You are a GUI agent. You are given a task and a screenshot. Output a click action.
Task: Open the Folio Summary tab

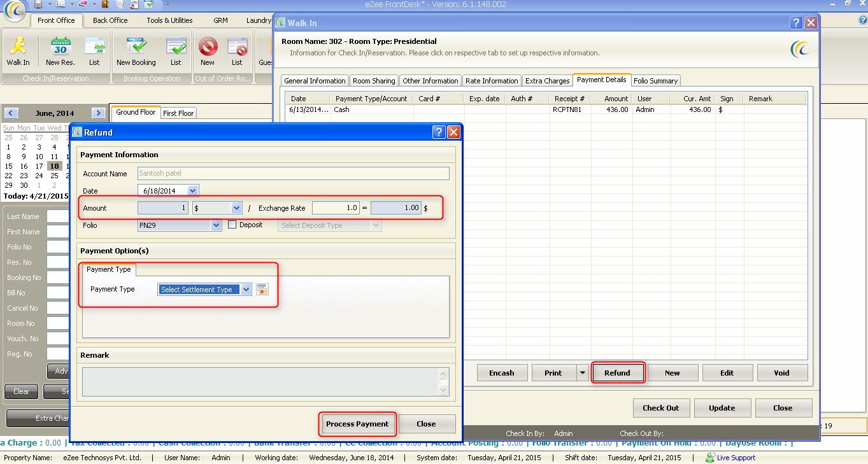pos(655,81)
